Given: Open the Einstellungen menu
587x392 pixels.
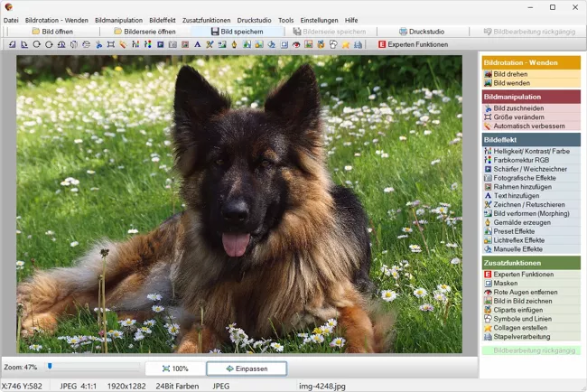Looking at the screenshot, I should pos(319,20).
